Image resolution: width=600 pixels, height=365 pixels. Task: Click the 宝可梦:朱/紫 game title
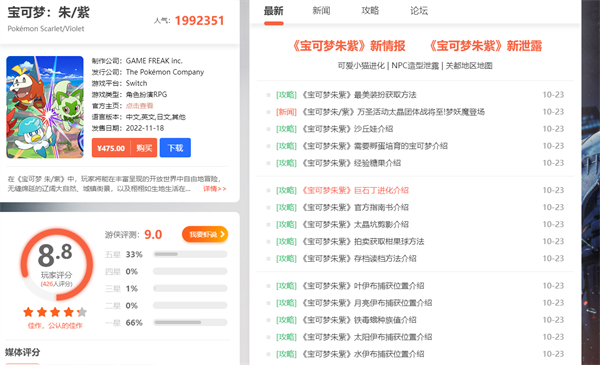click(x=49, y=12)
